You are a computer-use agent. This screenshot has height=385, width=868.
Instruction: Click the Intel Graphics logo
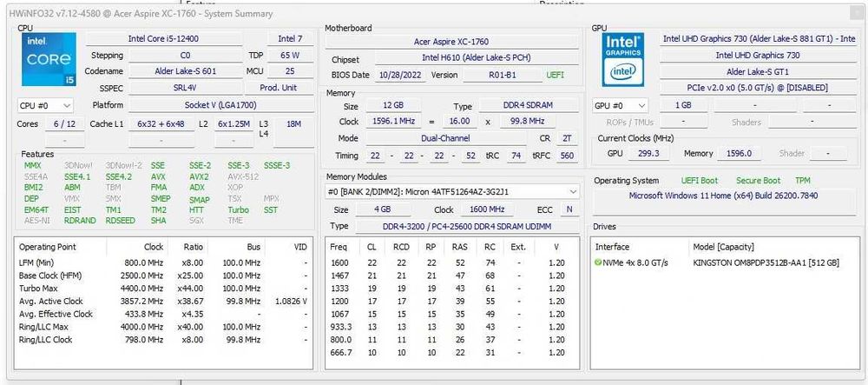tap(623, 59)
